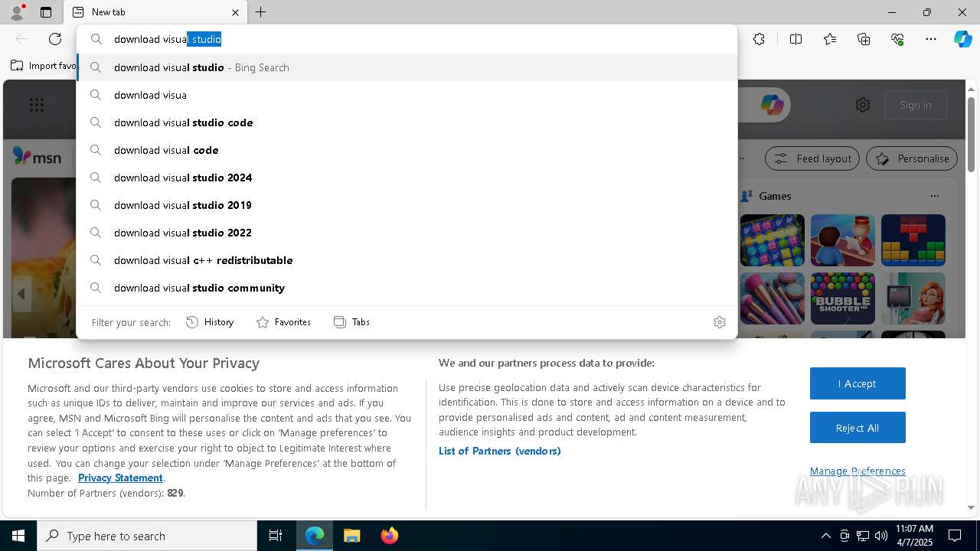Show hidden system tray icons
This screenshot has height=551, width=980.
pos(825,536)
